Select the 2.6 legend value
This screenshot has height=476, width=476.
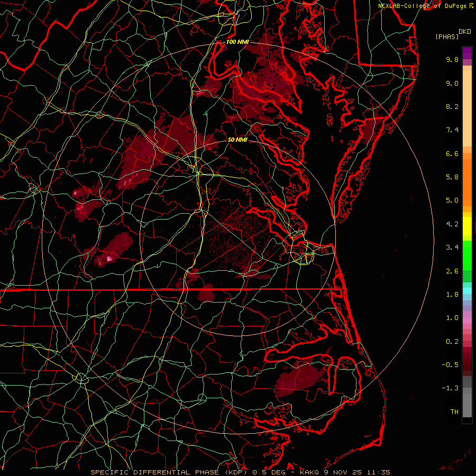pos(452,271)
